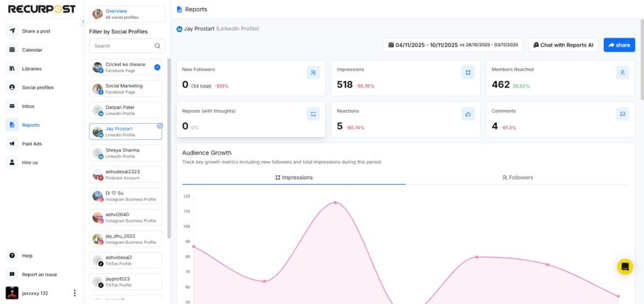Click the profile list scrollbar
This screenshot has width=644, height=304.
169,151
